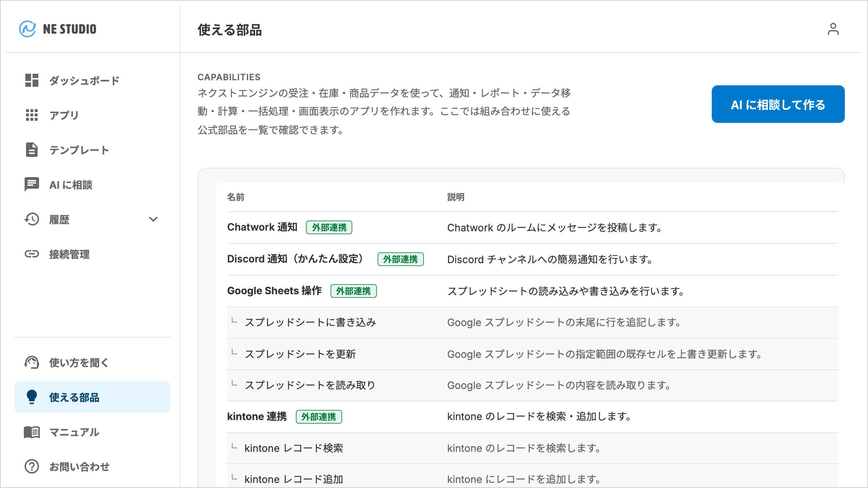Click the 使い方を聞く support agent icon
Image resolution: width=868 pixels, height=488 pixels.
coord(32,362)
